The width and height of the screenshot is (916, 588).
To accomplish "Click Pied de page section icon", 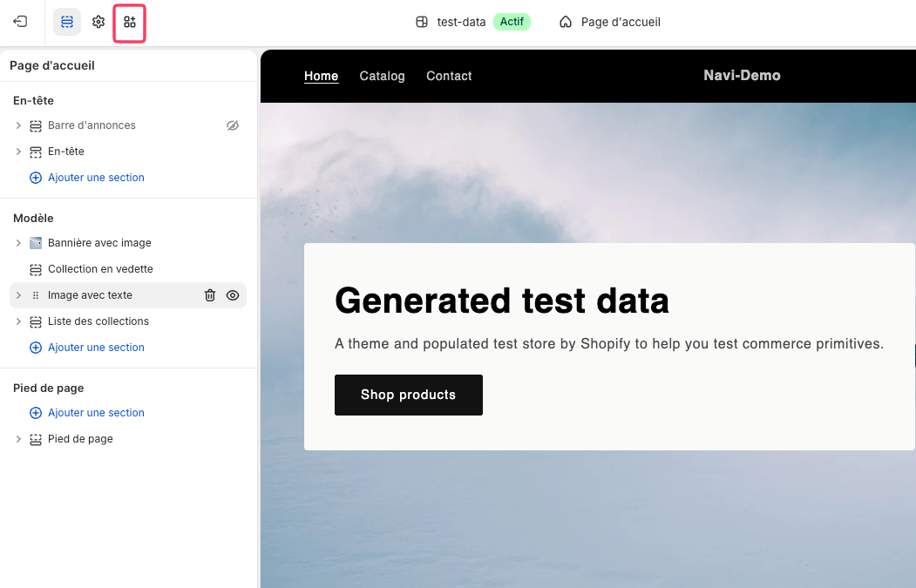I will click(x=36, y=439).
